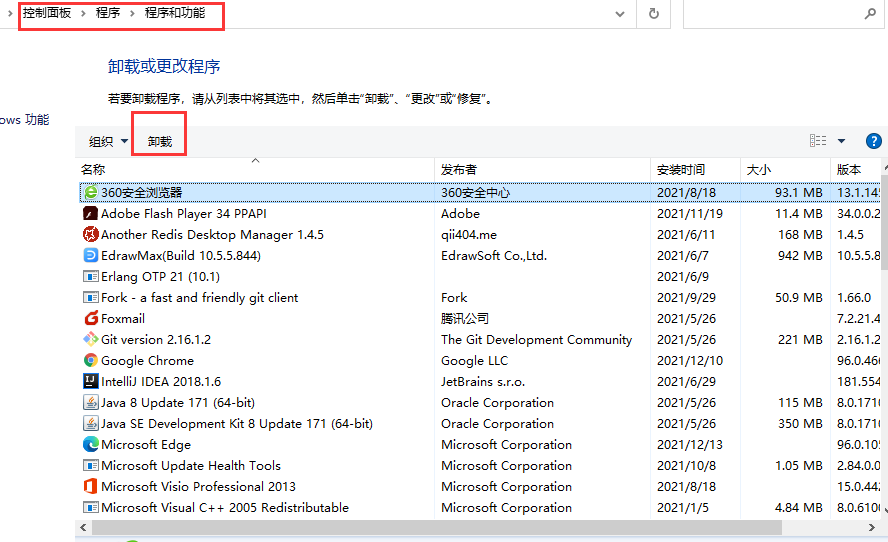The width and height of the screenshot is (888, 542).
Task: Open the 组织 dropdown menu
Action: [108, 142]
